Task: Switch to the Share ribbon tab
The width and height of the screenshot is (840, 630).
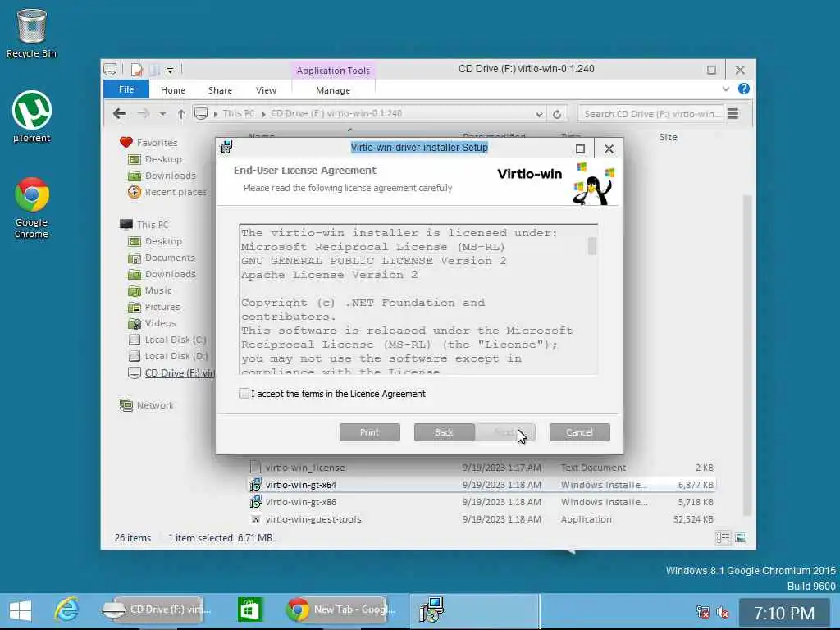Action: 220,90
